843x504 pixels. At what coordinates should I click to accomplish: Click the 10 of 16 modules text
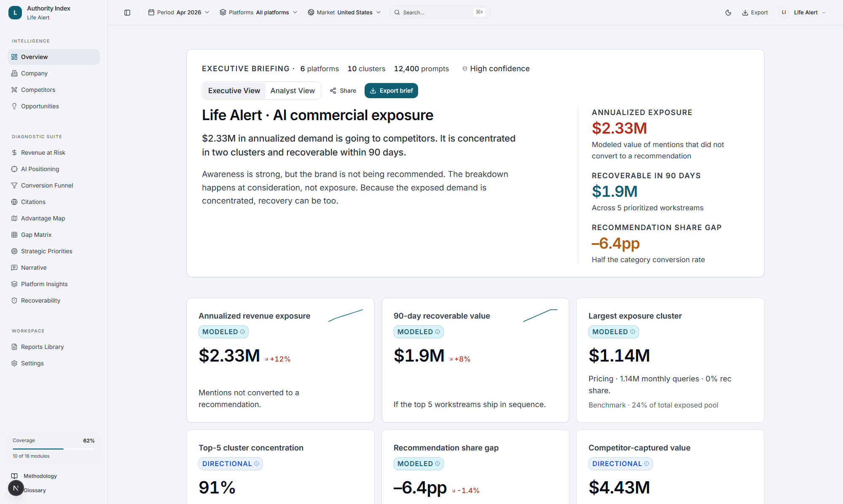31,456
